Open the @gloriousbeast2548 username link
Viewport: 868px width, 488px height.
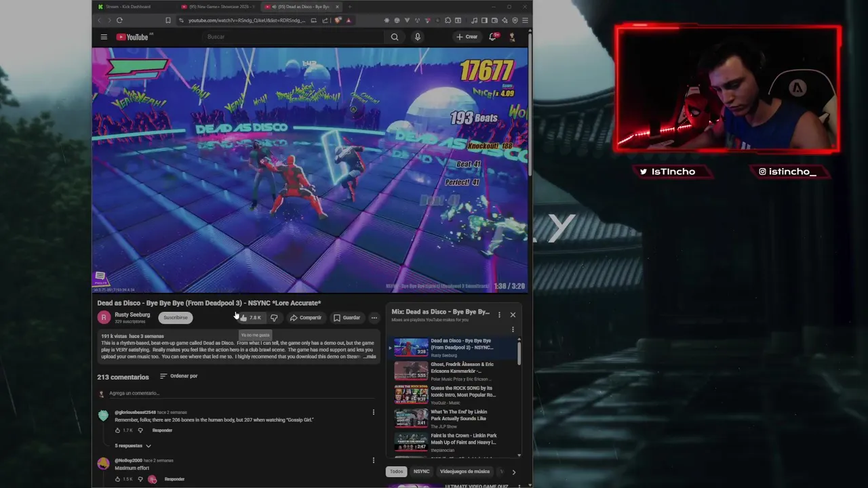click(135, 412)
